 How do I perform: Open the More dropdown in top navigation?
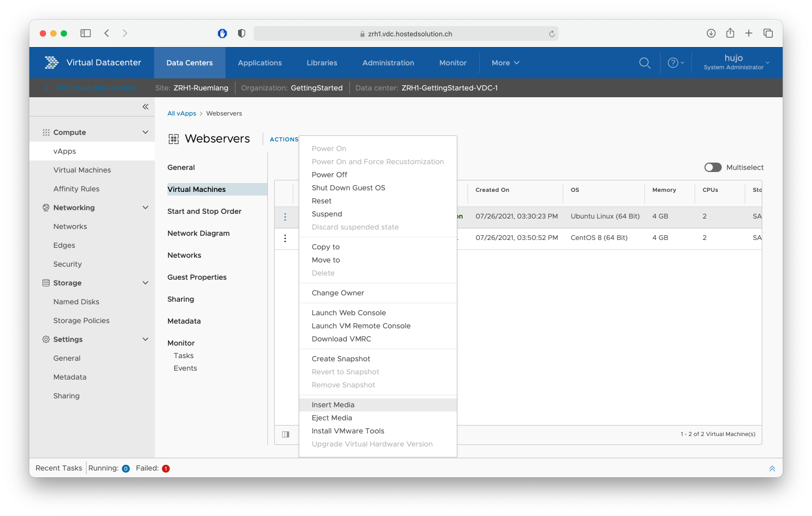505,63
